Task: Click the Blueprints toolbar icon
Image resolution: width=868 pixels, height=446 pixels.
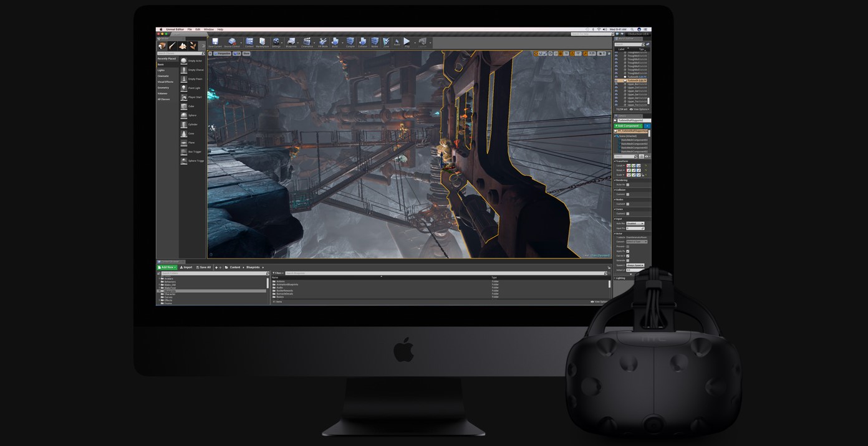Action: pyautogui.click(x=291, y=42)
